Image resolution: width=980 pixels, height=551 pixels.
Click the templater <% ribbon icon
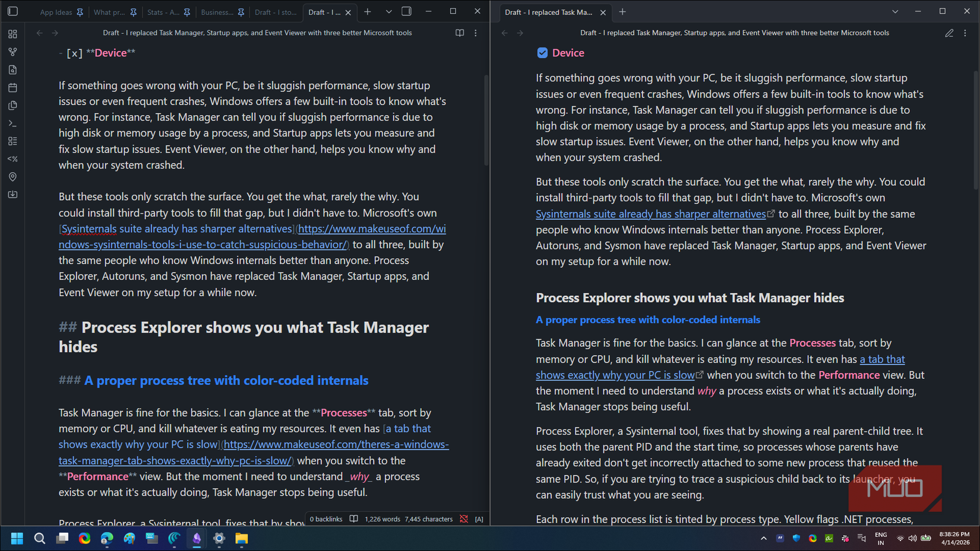pyautogui.click(x=12, y=159)
